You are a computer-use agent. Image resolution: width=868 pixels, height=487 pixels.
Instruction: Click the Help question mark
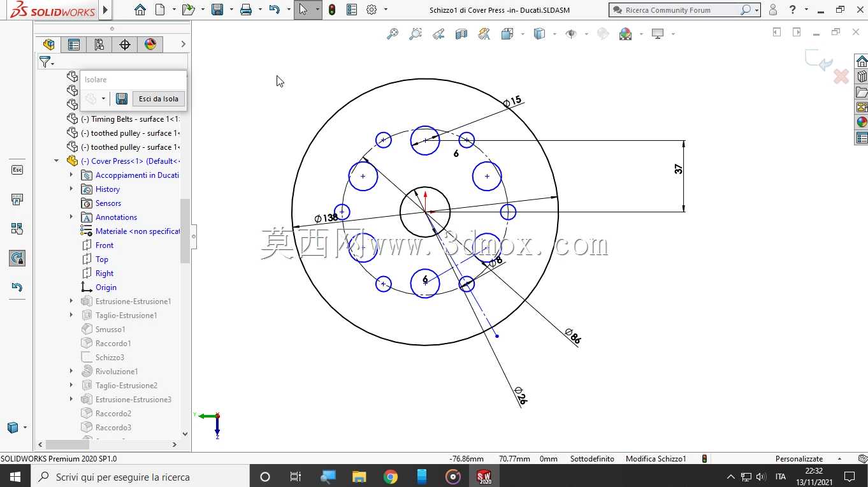(792, 10)
